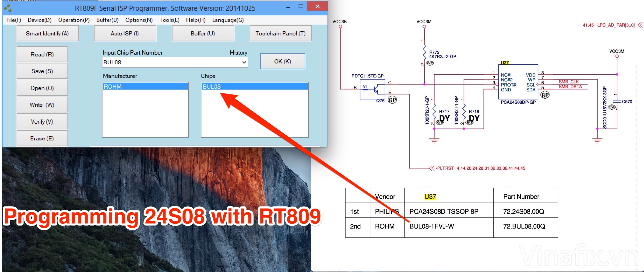Screen dimensions: 644x272
Task: Click the VCC3B power label
Action: tap(339, 21)
